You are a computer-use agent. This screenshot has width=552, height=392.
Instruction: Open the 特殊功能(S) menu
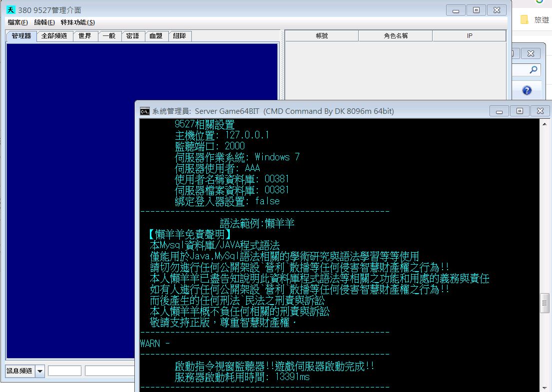[78, 22]
